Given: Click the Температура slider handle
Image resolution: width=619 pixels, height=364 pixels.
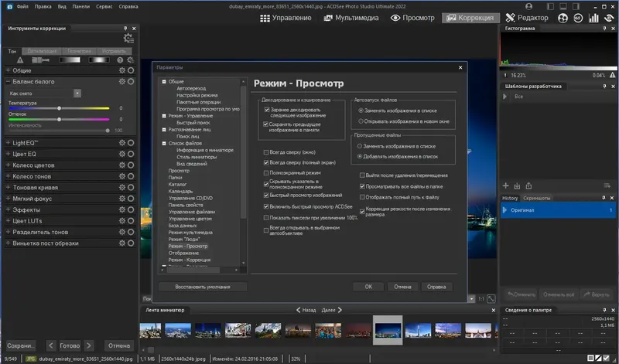Looking at the screenshot, I should point(59,109).
